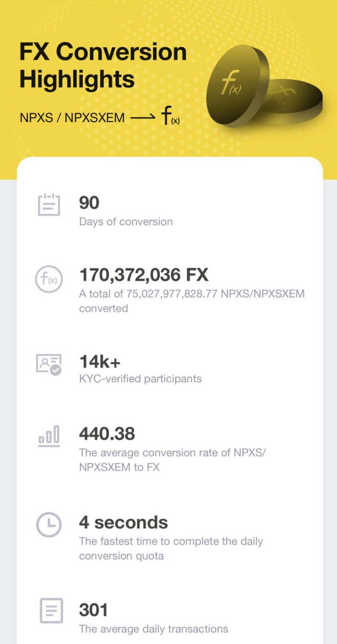Click the document icon beside 301

(50, 611)
